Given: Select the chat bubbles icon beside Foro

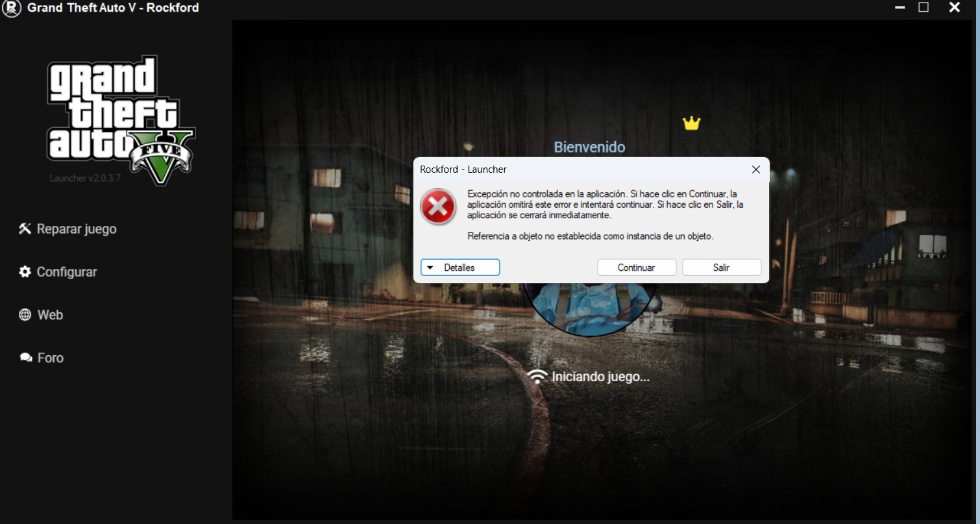Looking at the screenshot, I should click(26, 358).
